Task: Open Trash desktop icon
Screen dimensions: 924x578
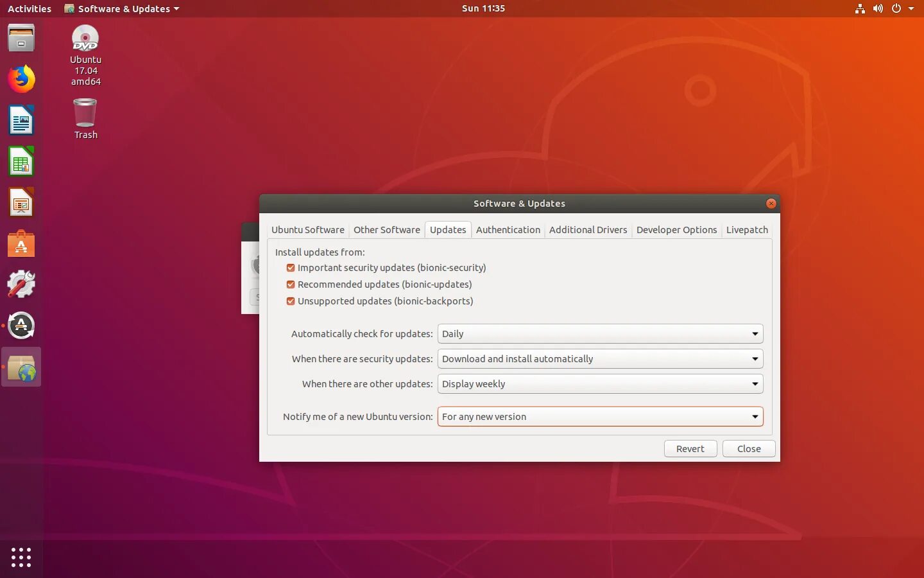Action: click(x=85, y=119)
